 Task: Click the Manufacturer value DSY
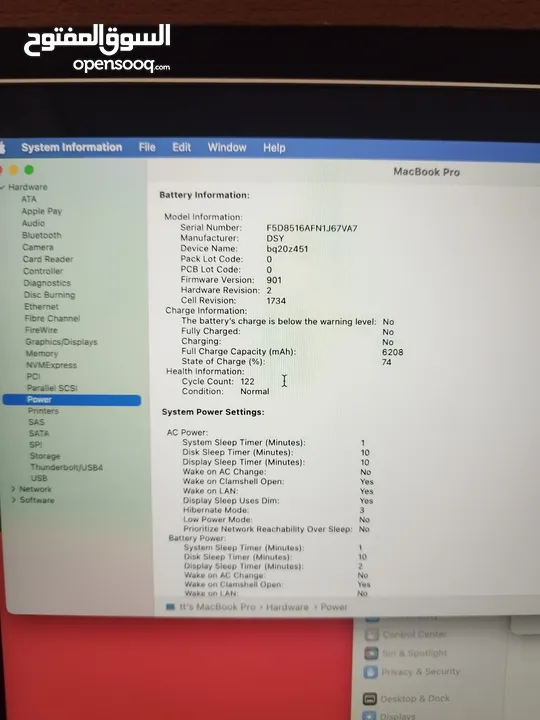(275, 238)
